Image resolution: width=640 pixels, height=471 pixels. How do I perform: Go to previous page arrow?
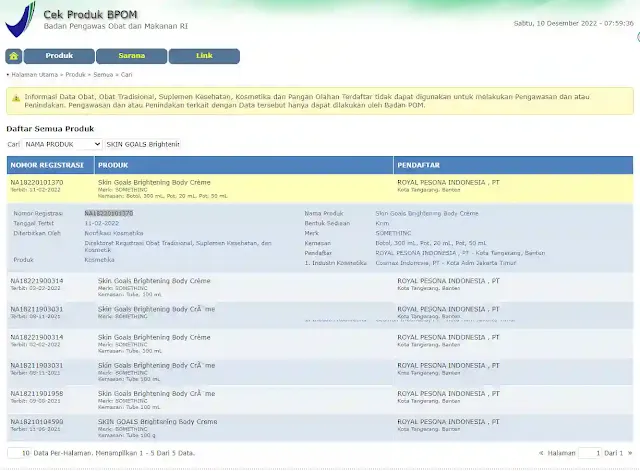click(x=541, y=453)
